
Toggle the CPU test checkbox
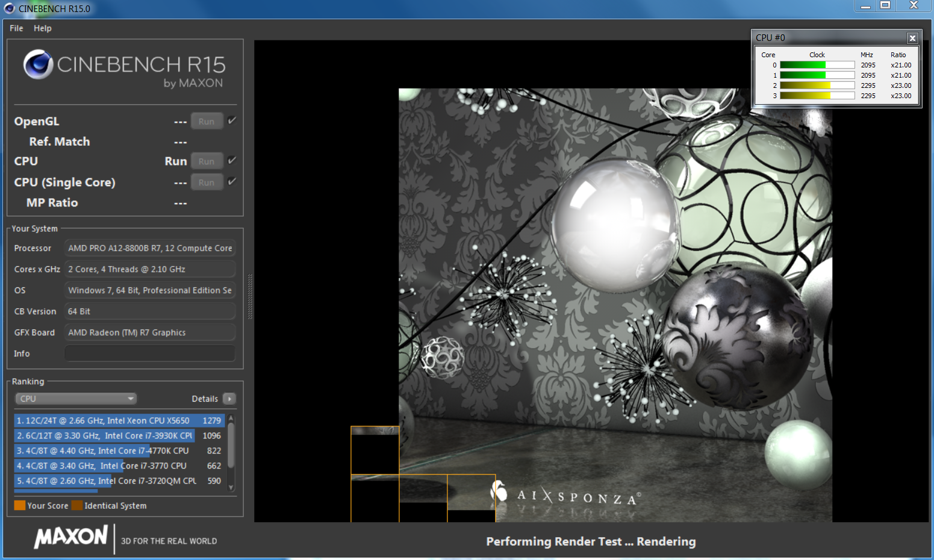(232, 160)
